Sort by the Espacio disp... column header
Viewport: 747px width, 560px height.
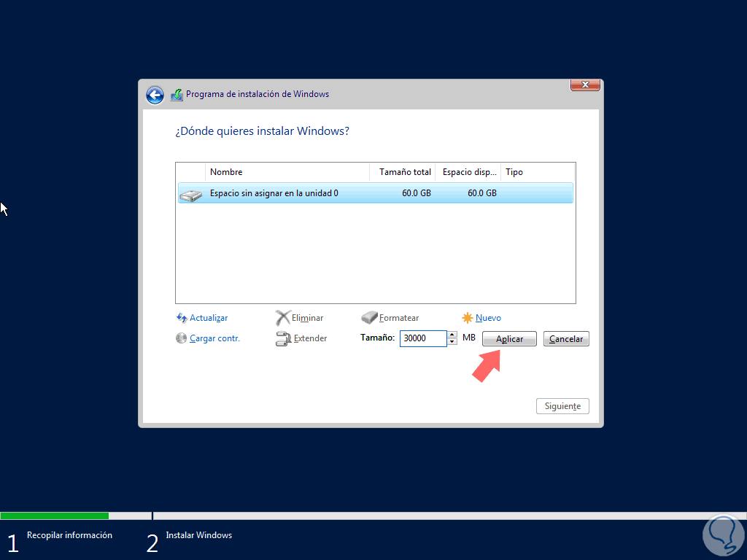point(468,172)
